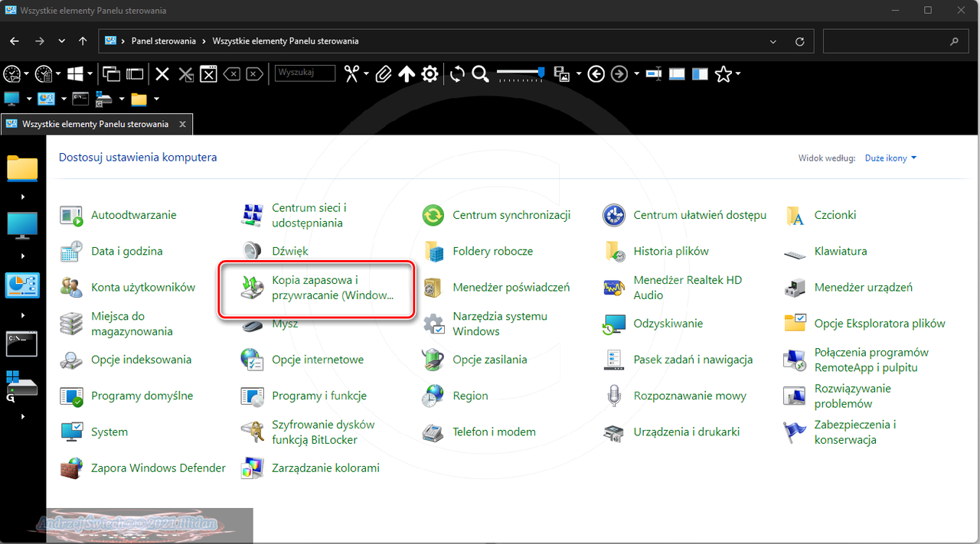Image resolution: width=980 pixels, height=544 pixels.
Task: Open the sidebar Control Panel icon
Action: pyautogui.click(x=23, y=285)
